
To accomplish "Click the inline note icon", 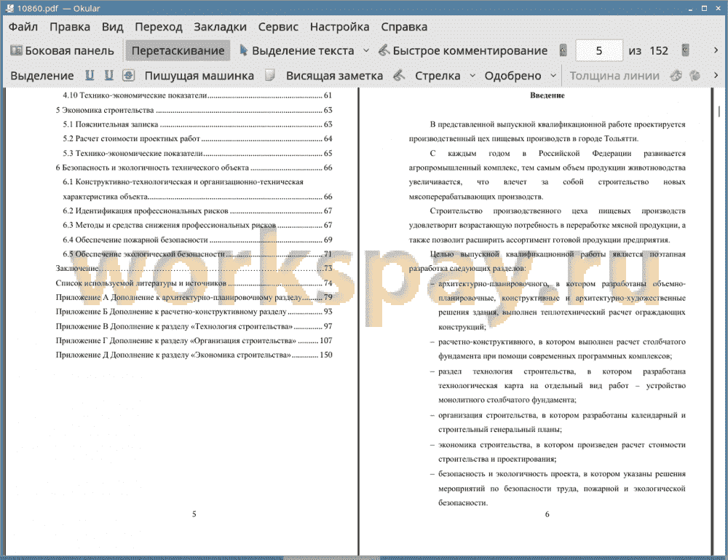I will pyautogui.click(x=270, y=75).
